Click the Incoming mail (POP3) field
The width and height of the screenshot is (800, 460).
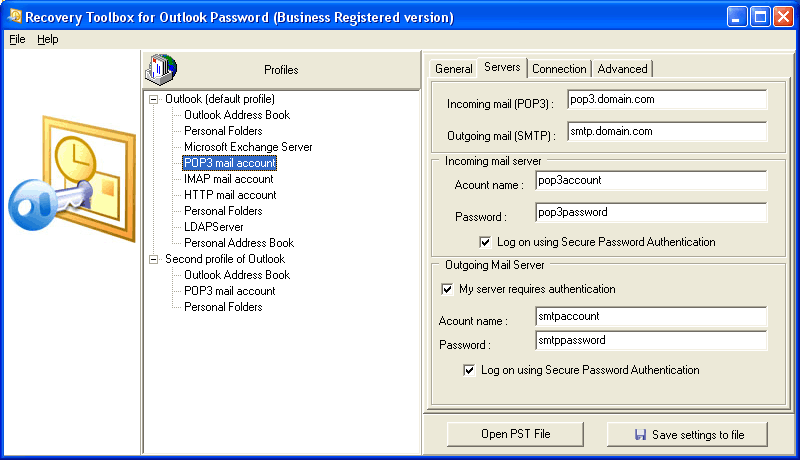tap(665, 99)
